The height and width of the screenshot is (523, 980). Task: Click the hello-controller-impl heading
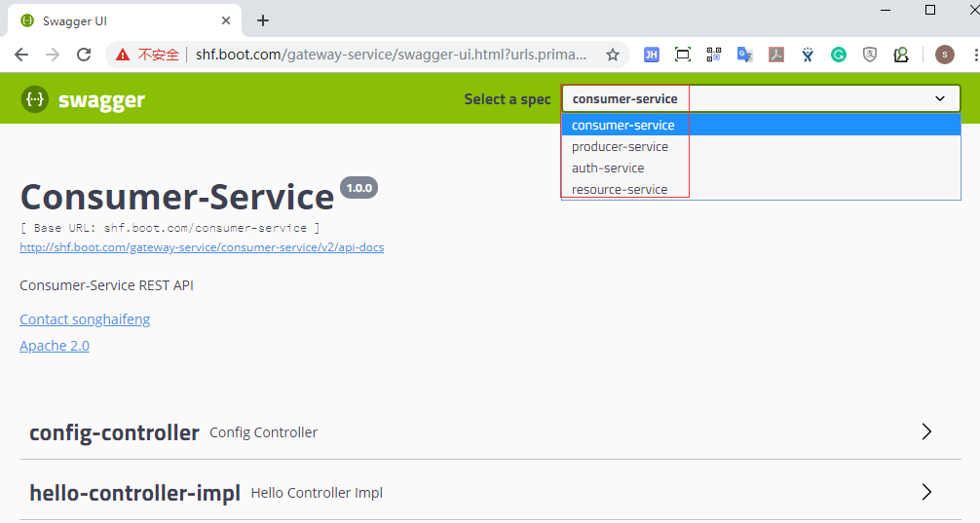click(x=135, y=493)
